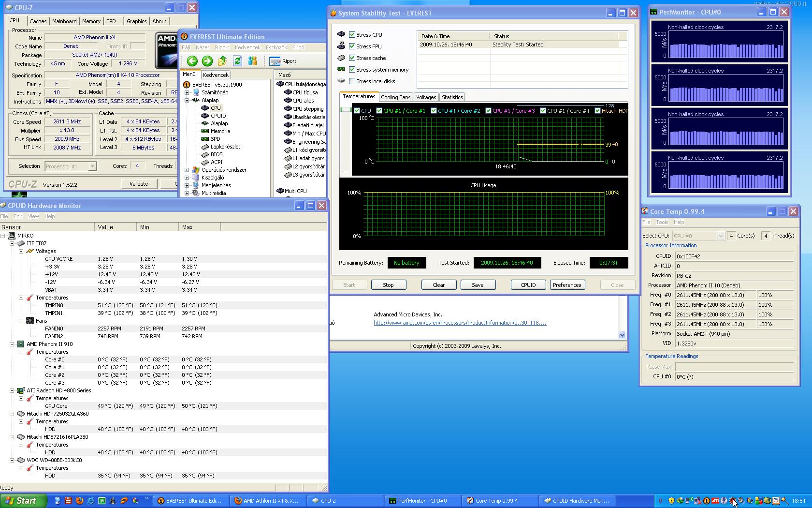812x508 pixels.
Task: Click the EVEREST info pane scrollbar down arrow
Action: point(622,335)
